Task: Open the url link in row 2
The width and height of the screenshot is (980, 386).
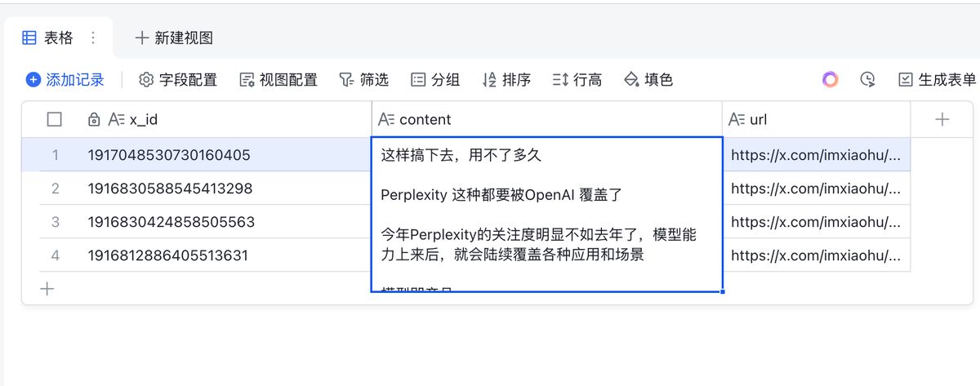Action: tap(816, 189)
